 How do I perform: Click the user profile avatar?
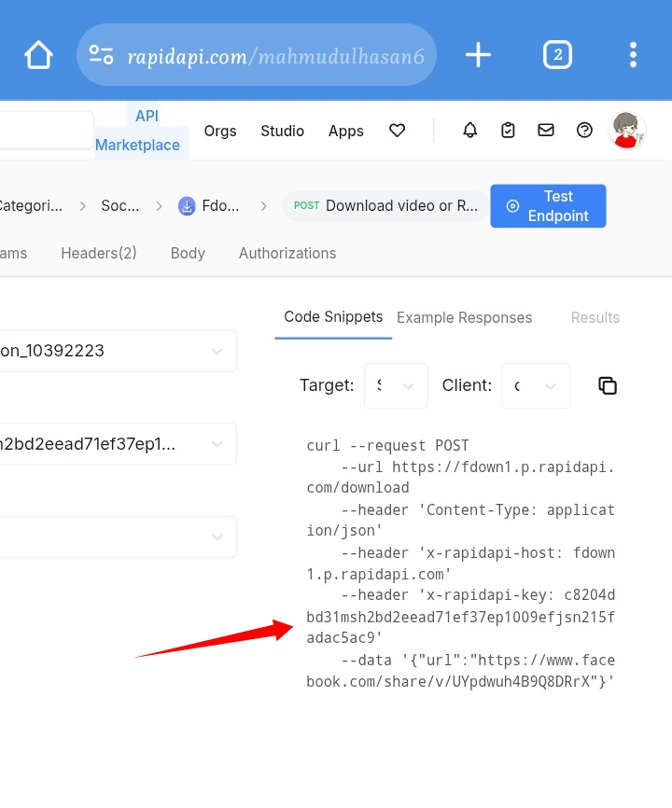point(627,131)
